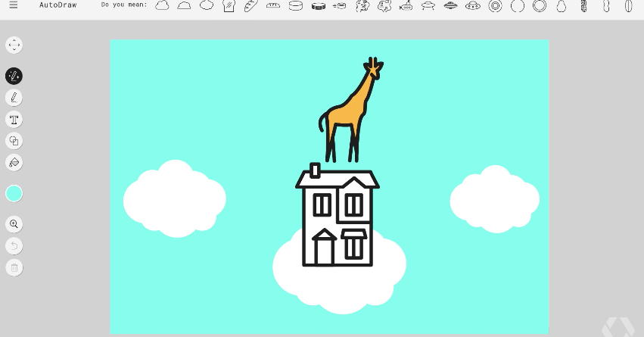The image size is (644, 337).
Task: Select the freehand Draw pencil tool
Action: click(x=14, y=98)
